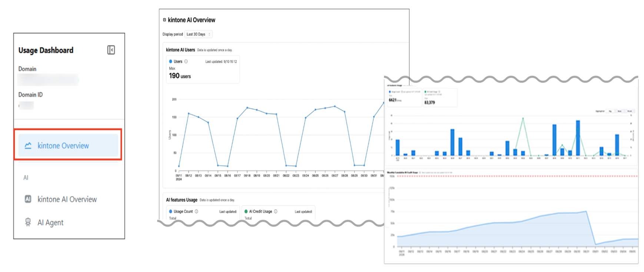Click the 'Last updated: 9/10 15:12' text
This screenshot has height=272, width=644.
point(221,62)
